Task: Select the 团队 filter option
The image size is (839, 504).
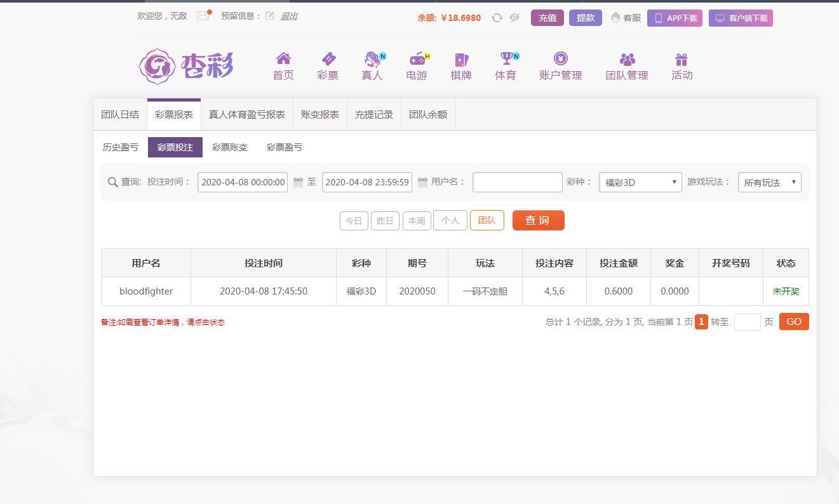Action: [x=487, y=220]
